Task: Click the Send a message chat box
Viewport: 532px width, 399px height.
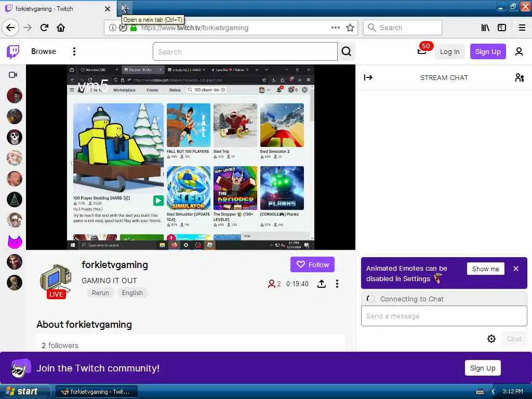Action: [x=444, y=316]
